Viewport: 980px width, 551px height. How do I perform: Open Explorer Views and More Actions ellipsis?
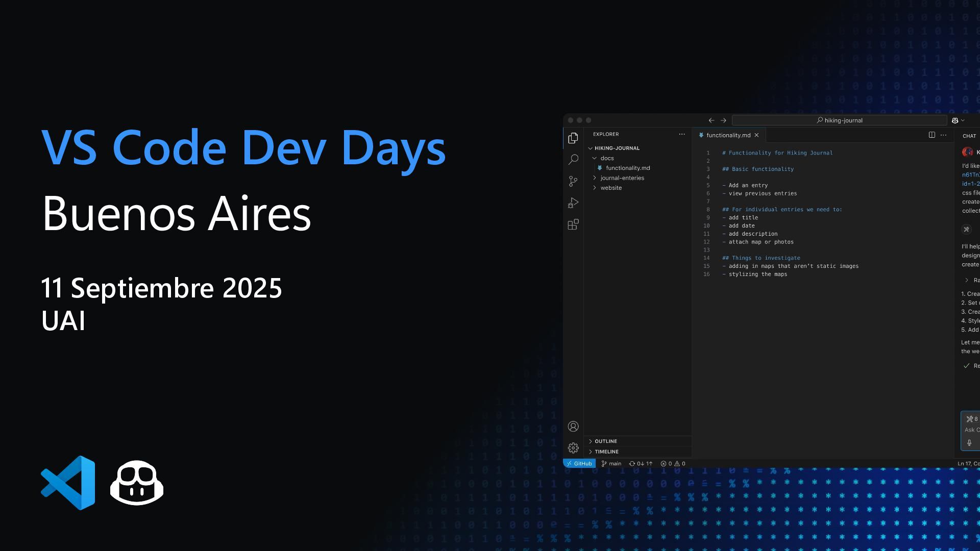682,134
